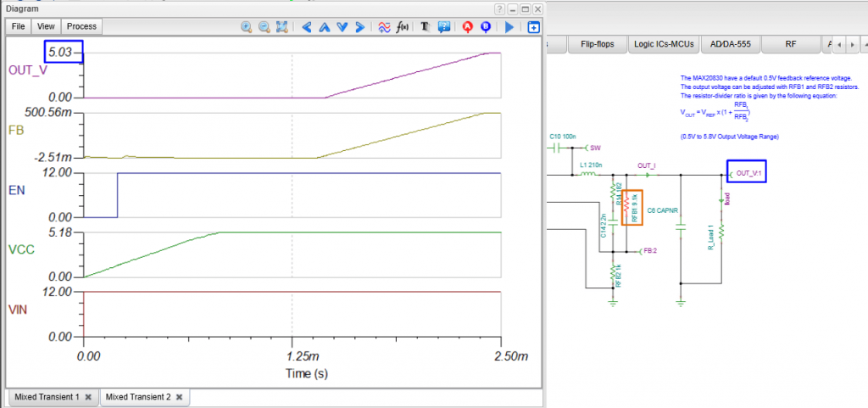Click the zoom in magnifier icon
The image size is (868, 408).
pos(247,27)
